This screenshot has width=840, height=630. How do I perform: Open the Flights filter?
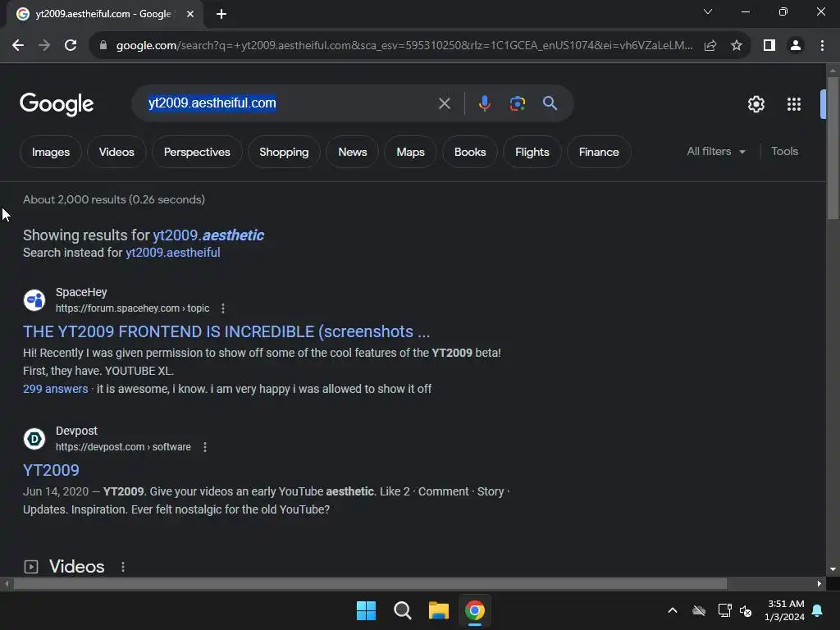tap(532, 152)
